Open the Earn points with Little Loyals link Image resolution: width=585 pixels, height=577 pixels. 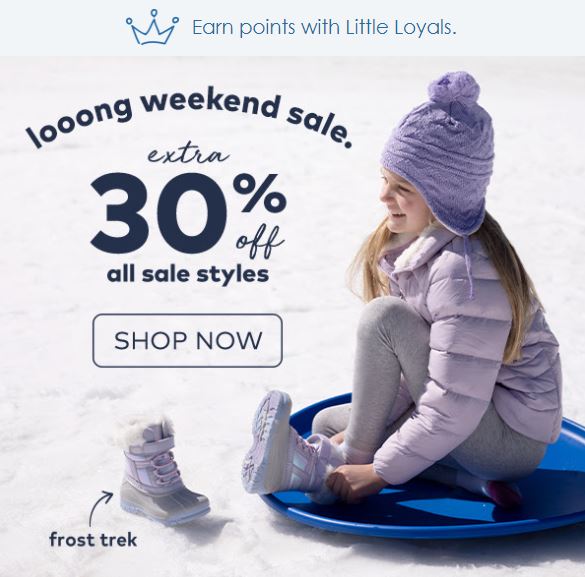pos(324,28)
